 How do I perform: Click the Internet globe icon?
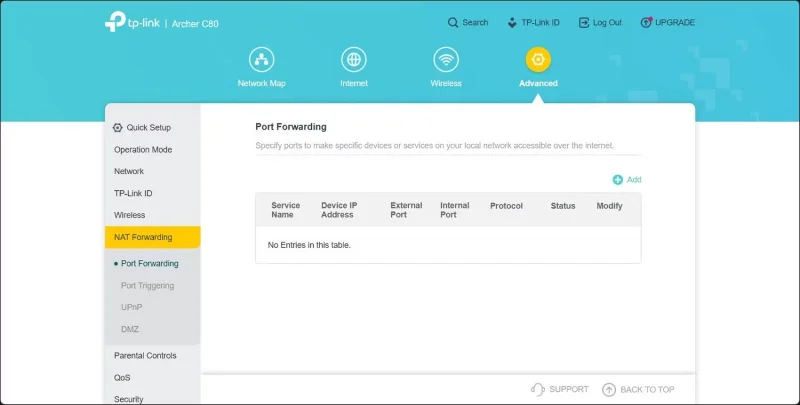pos(354,59)
